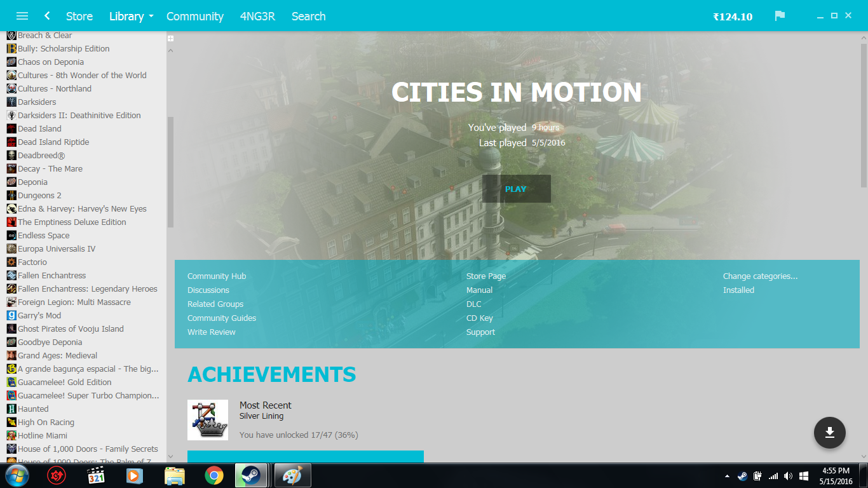Open the Support link
The image size is (868, 488).
[x=480, y=332]
